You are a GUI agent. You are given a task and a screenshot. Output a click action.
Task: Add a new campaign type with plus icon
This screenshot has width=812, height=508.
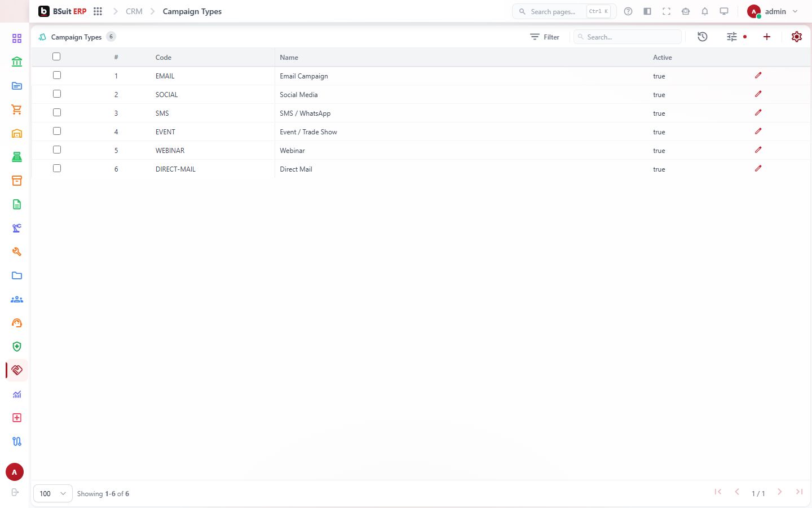click(x=767, y=37)
